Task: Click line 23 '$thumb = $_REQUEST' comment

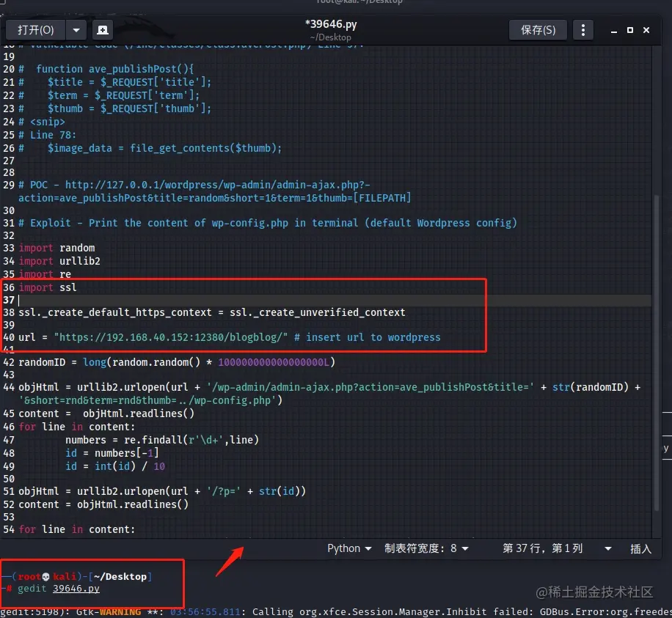Action: [x=115, y=108]
